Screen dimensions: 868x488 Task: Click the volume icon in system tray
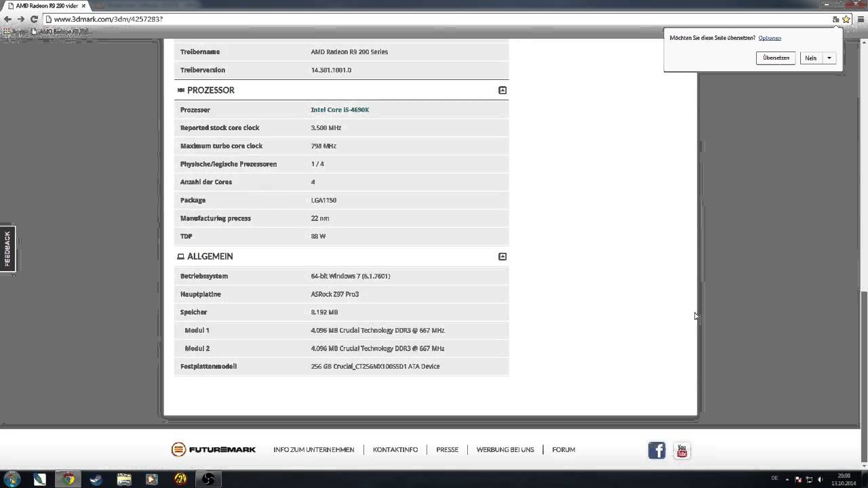820,479
